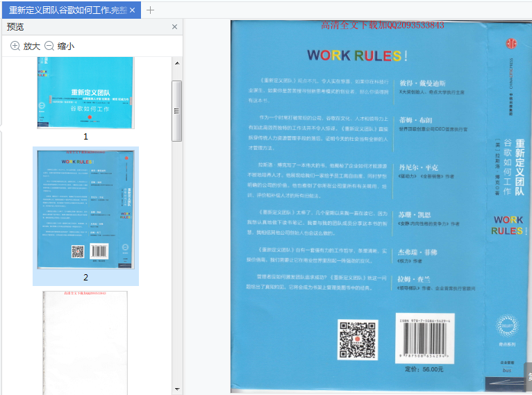
Task: Select page 2 back cover thumbnail
Action: [86, 210]
